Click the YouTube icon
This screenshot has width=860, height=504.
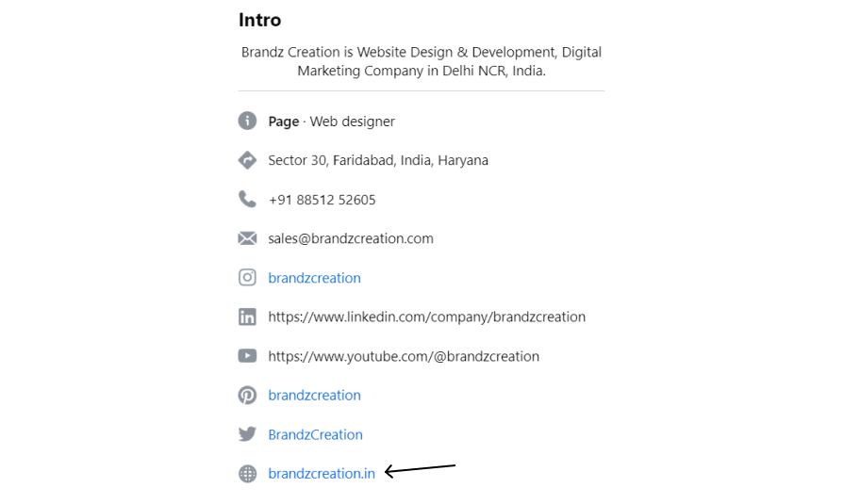click(x=247, y=356)
